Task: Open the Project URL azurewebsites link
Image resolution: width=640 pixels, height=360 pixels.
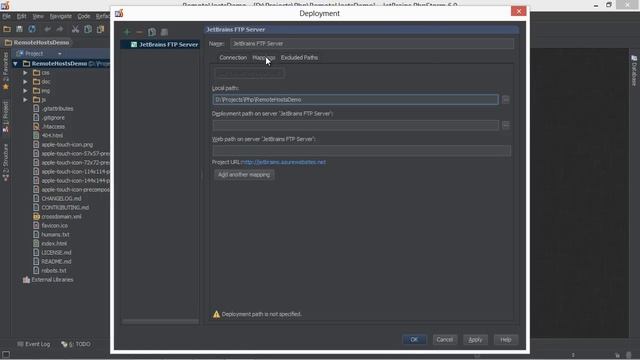Action: 283,162
